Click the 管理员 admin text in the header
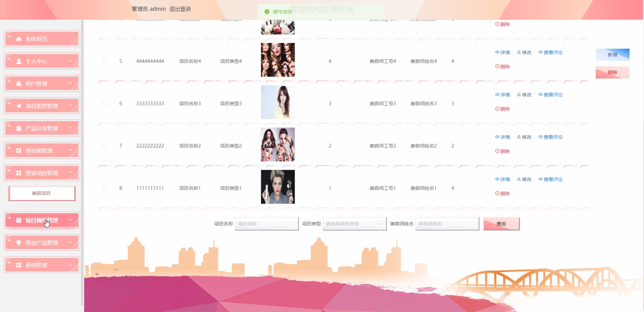The height and width of the screenshot is (312, 644). (x=149, y=9)
